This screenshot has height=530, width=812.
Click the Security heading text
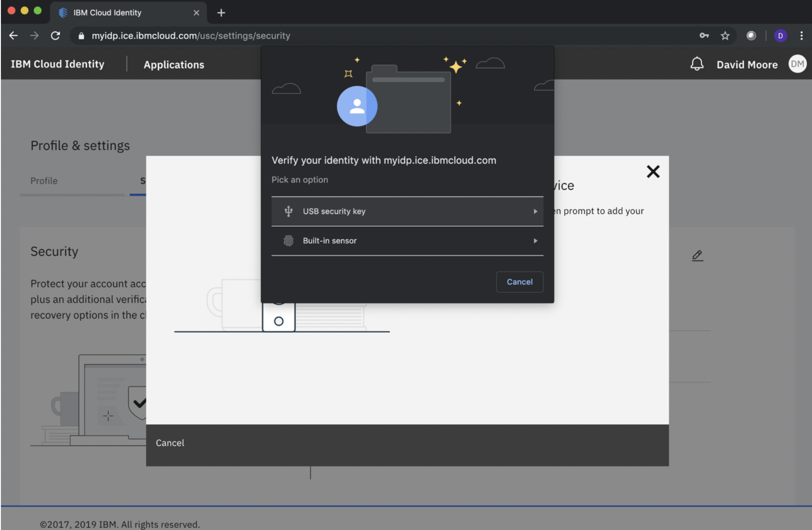[x=54, y=251]
